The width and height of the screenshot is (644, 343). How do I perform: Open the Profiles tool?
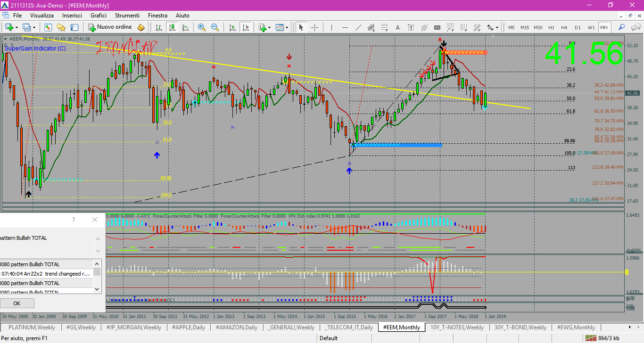[26, 27]
